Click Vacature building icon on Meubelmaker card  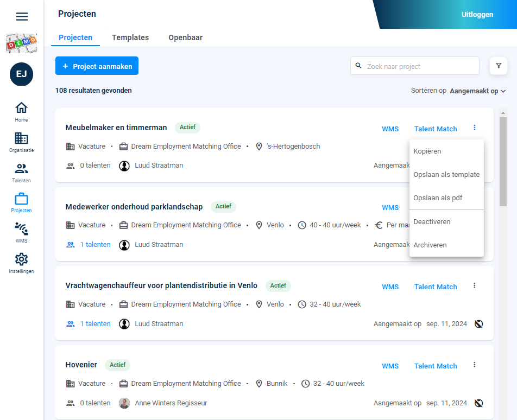[x=70, y=147]
